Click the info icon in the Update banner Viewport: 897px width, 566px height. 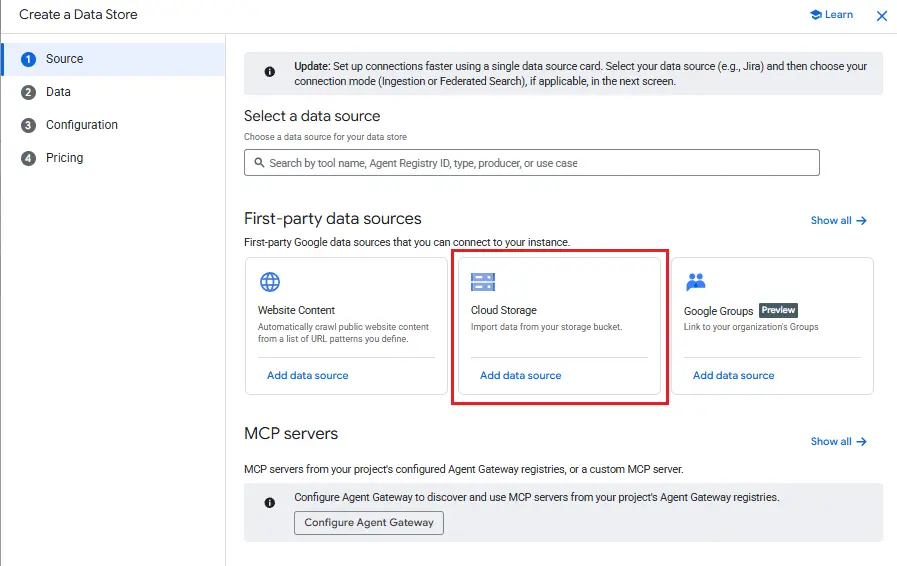click(269, 72)
